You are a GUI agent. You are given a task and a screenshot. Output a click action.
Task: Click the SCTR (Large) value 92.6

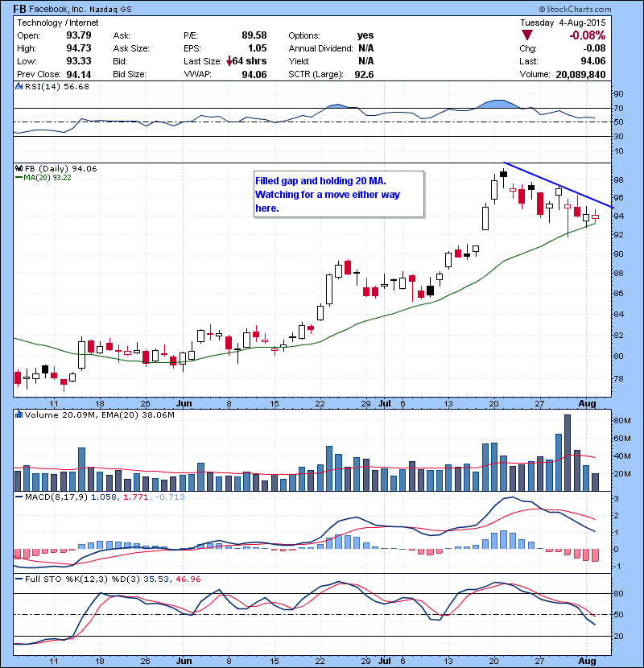[364, 75]
